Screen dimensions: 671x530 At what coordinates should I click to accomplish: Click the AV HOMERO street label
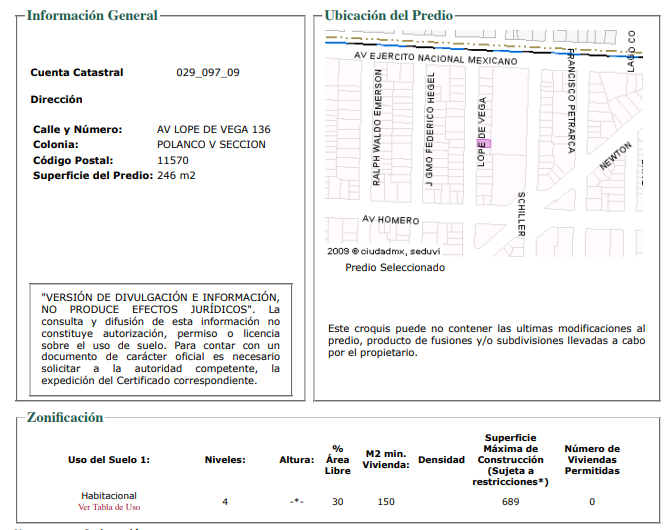click(x=390, y=219)
